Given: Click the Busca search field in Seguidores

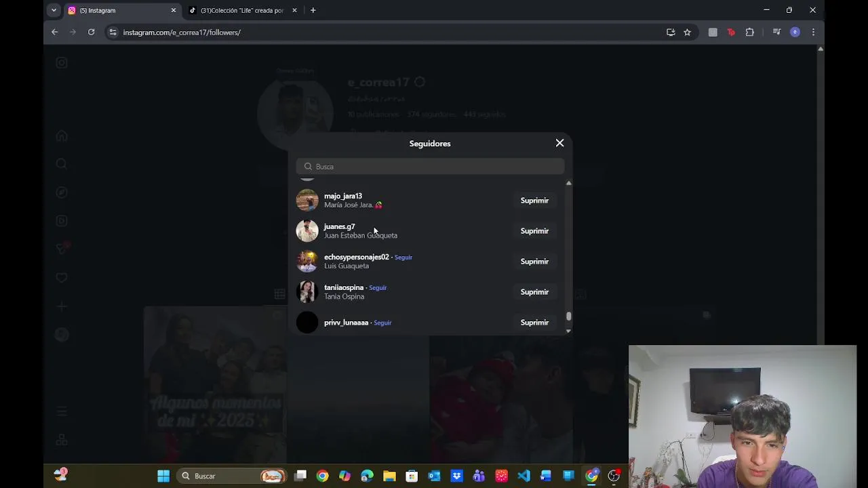Looking at the screenshot, I should pyautogui.click(x=430, y=167).
